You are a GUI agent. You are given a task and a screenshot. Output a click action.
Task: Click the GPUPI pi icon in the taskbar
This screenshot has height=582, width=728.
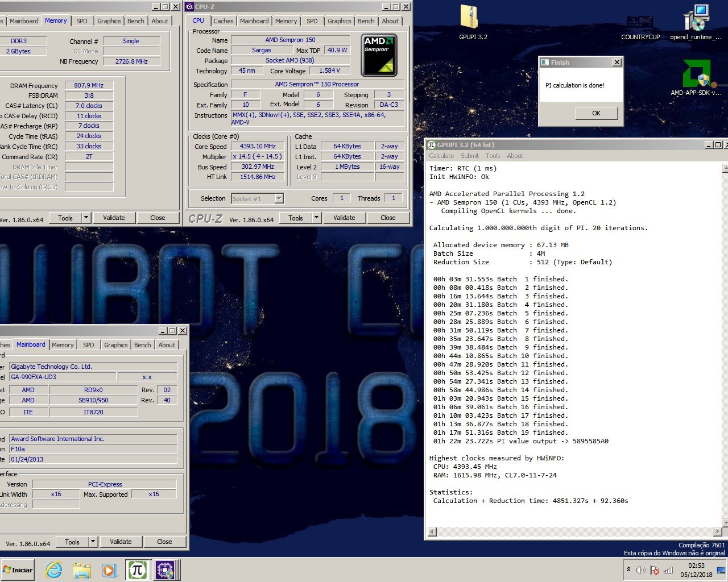(x=137, y=570)
